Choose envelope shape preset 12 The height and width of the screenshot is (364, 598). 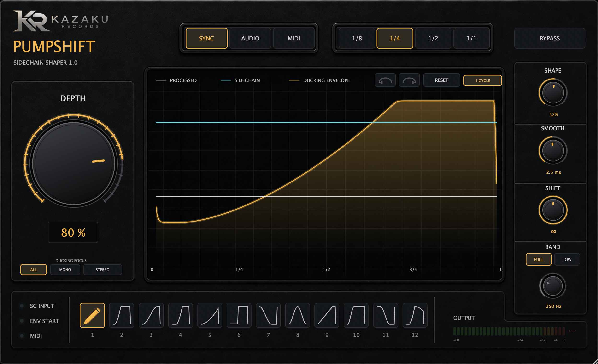[x=415, y=315]
